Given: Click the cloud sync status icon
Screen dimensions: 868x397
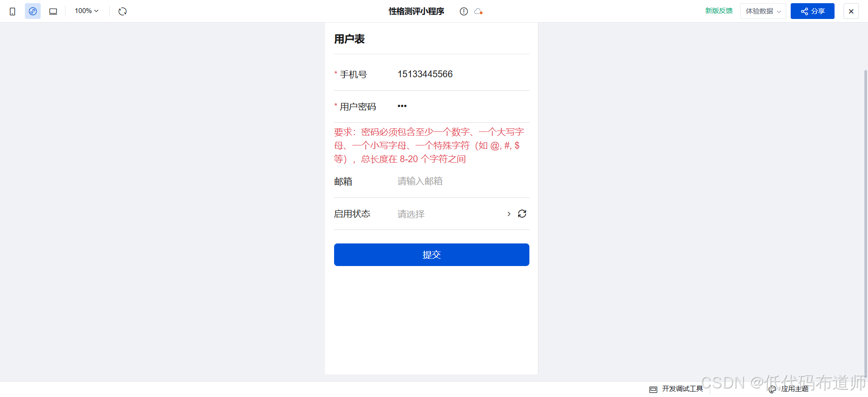Looking at the screenshot, I should (x=478, y=11).
